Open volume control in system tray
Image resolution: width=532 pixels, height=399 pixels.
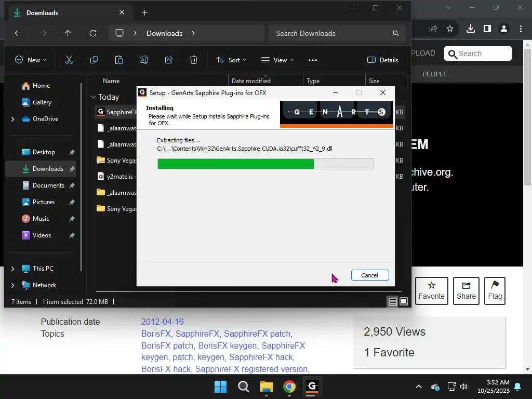[464, 387]
